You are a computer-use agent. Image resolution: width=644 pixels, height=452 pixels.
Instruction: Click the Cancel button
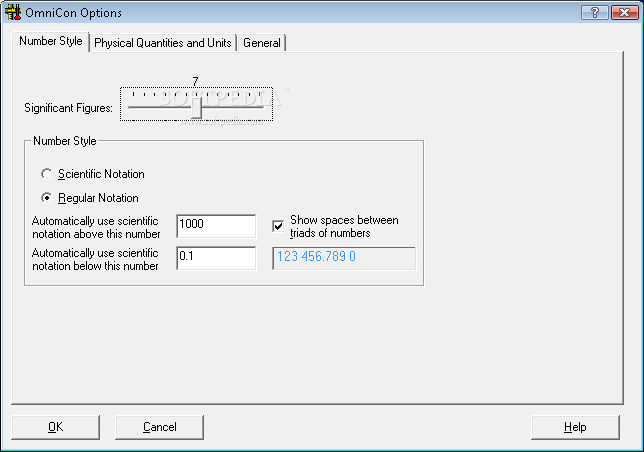click(x=159, y=427)
